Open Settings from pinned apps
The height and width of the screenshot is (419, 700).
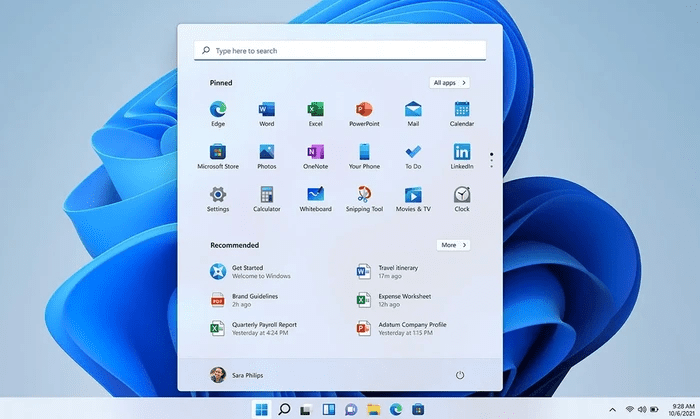pyautogui.click(x=218, y=199)
